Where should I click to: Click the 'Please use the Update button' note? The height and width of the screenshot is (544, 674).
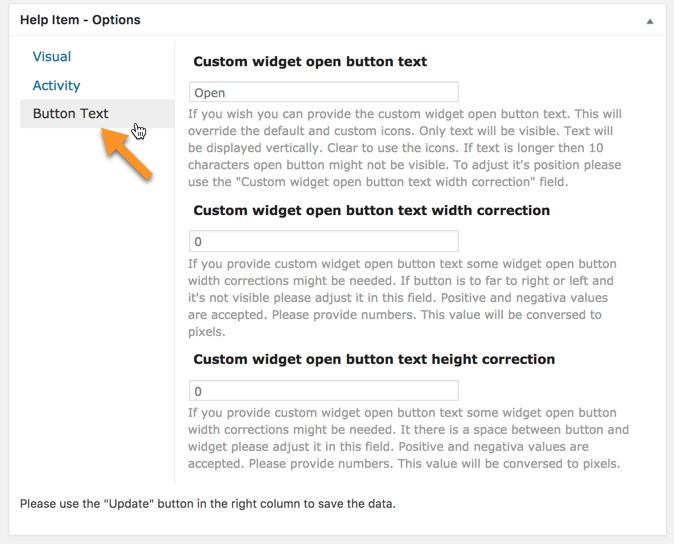pyautogui.click(x=208, y=504)
